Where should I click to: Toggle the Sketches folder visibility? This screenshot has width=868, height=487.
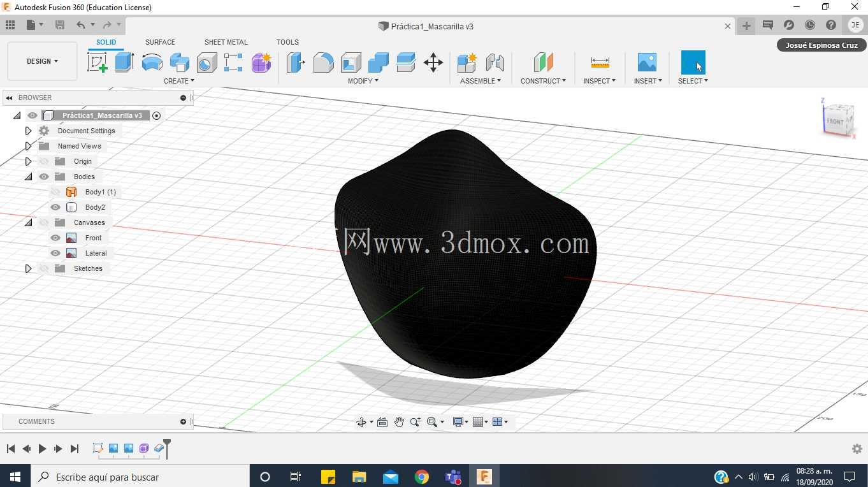coord(44,268)
